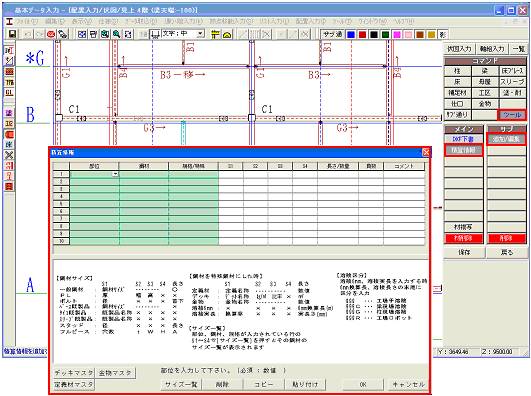Click the red circular toolbar icon

pyautogui.click(x=51, y=34)
